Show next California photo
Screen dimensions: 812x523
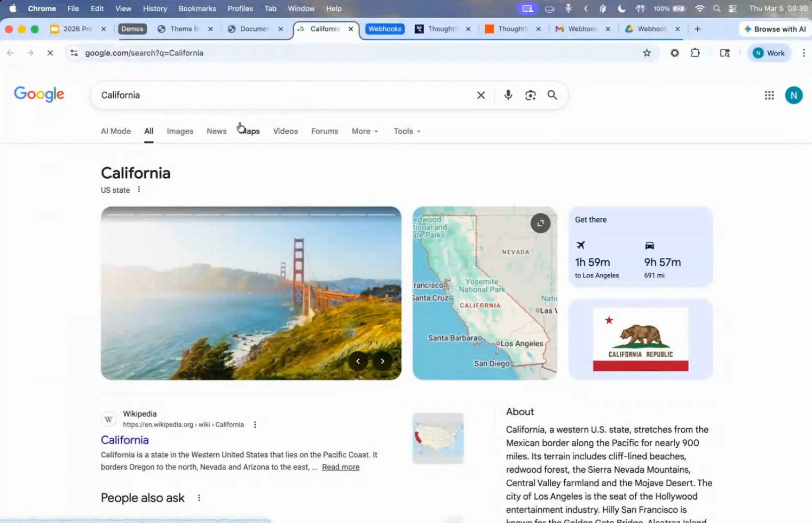tap(382, 361)
